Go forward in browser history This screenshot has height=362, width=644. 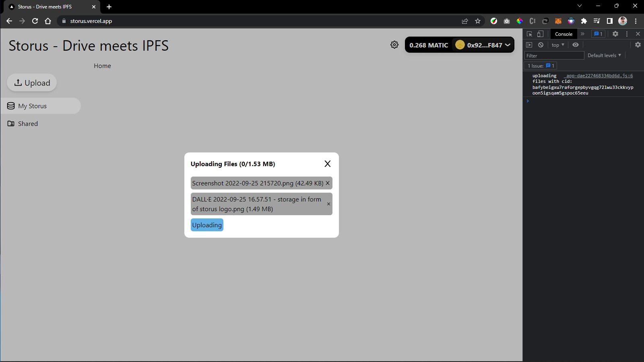pyautogui.click(x=22, y=21)
